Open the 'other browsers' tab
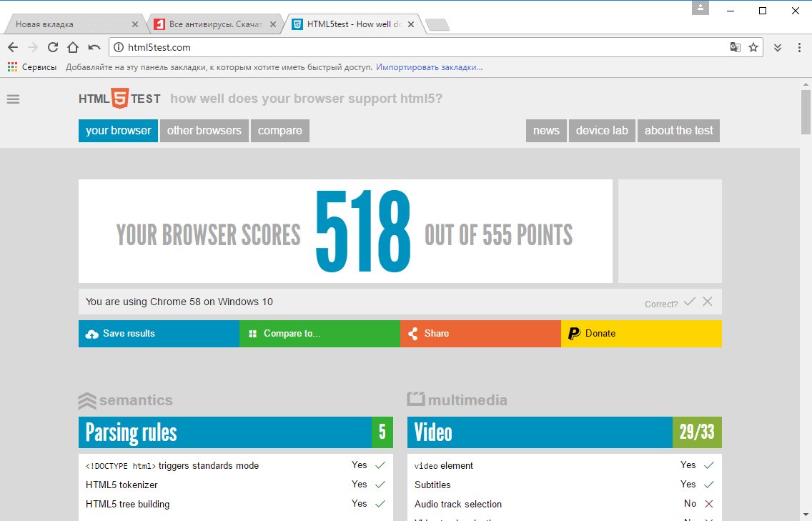812x521 pixels. (x=204, y=131)
